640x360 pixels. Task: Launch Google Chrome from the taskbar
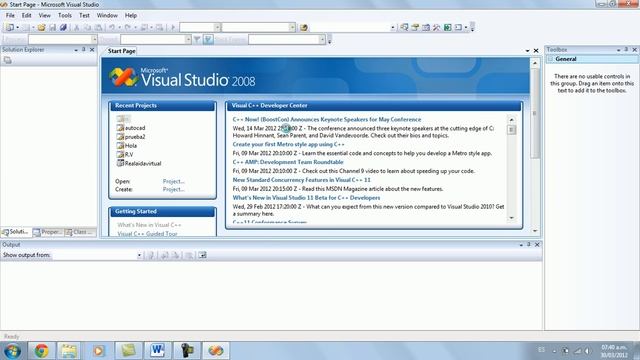click(x=41, y=351)
